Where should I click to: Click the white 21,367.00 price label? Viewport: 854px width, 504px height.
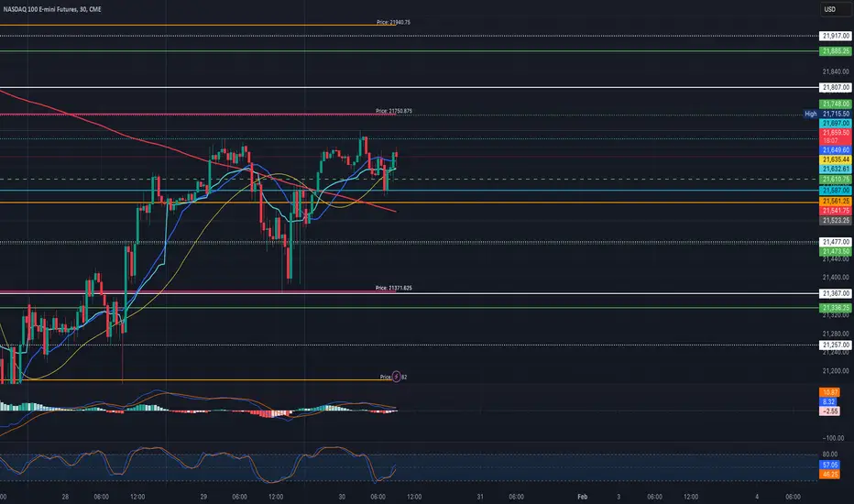click(836, 293)
